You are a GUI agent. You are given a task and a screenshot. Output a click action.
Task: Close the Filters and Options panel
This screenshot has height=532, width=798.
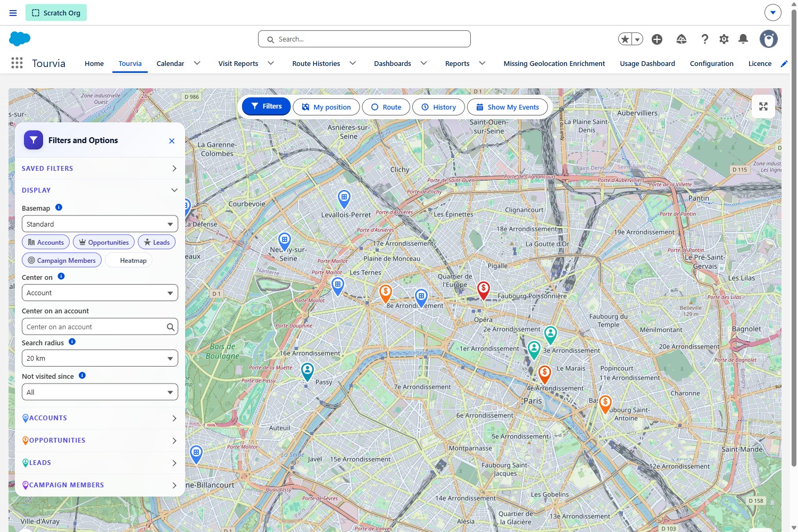point(172,141)
